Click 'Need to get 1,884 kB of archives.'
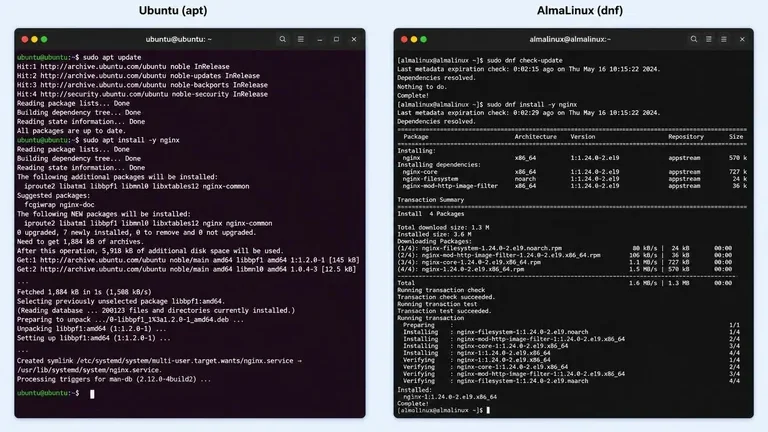Screen dimensions: 768x432 (79, 241)
